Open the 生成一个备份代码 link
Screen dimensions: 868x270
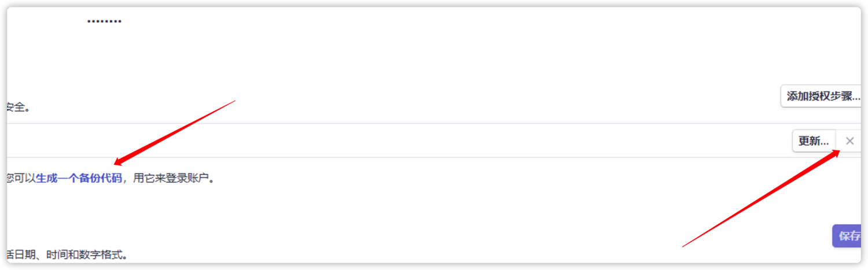point(79,178)
